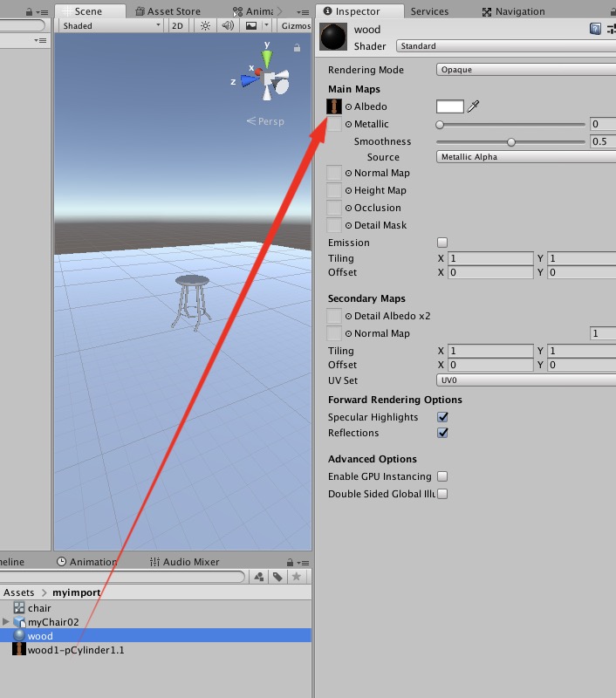Expand the myChair02 asset
This screenshot has width=616, height=698.
pos(6,621)
